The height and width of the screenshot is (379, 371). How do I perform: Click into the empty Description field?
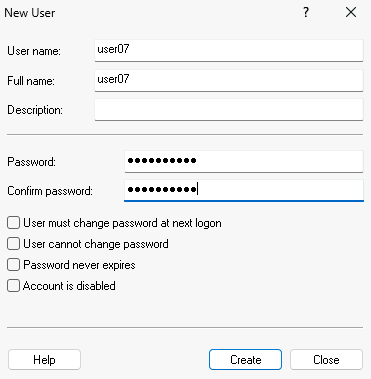tap(229, 109)
